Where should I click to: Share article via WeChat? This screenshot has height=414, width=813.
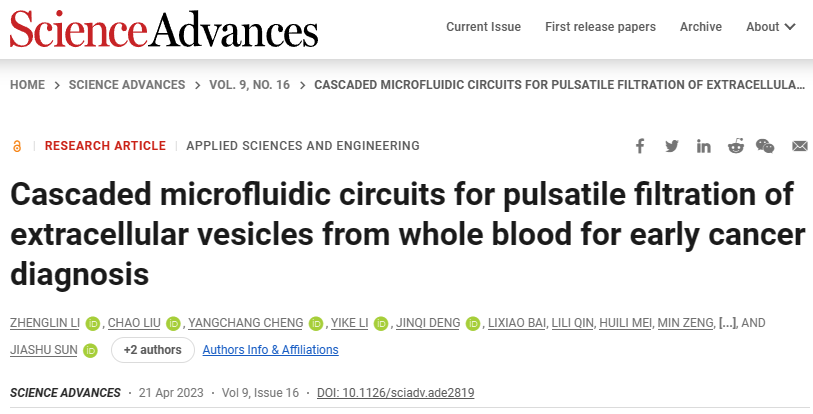point(766,146)
